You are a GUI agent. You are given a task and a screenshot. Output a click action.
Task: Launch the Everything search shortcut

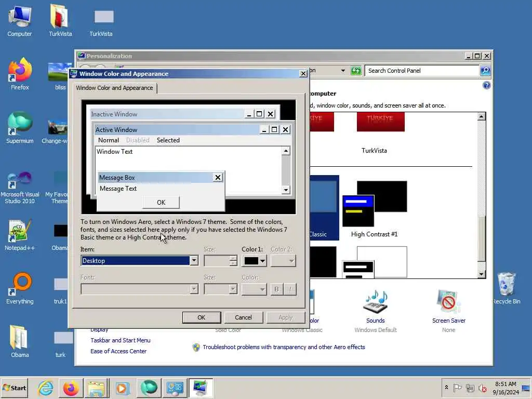pos(20,288)
